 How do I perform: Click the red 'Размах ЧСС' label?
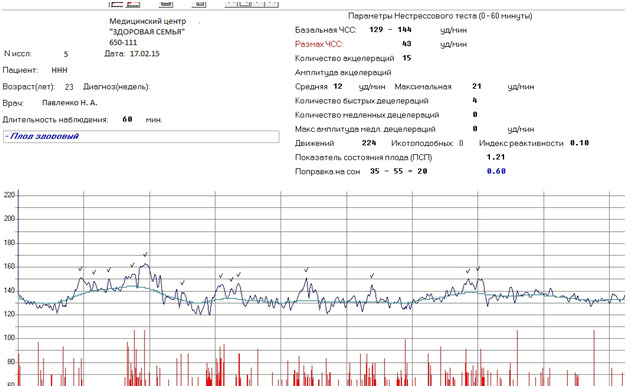click(319, 44)
